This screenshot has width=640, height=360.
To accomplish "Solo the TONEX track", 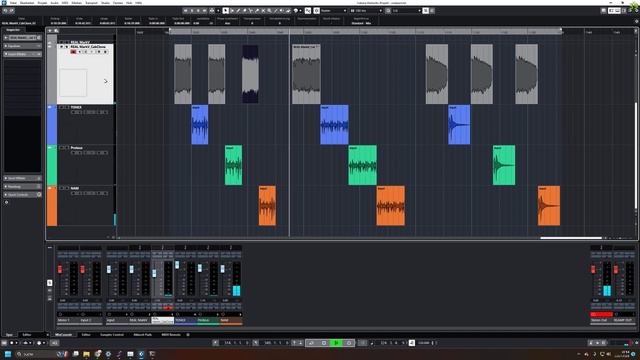I will pos(67,107).
